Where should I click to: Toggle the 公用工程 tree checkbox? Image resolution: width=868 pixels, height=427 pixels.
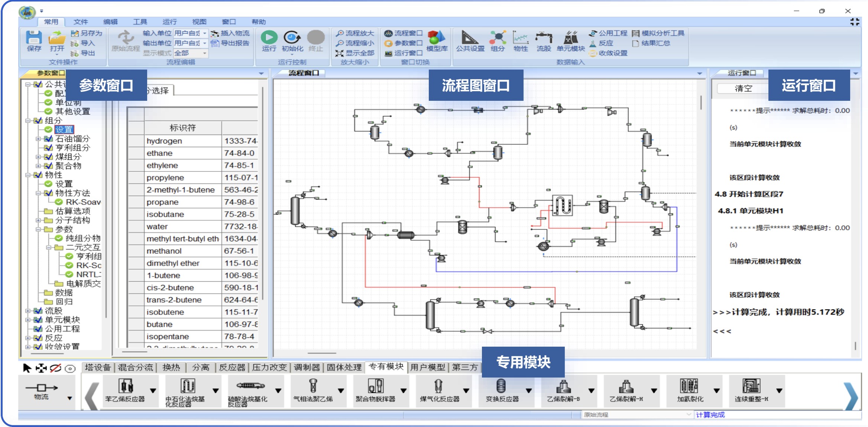pyautogui.click(x=38, y=329)
